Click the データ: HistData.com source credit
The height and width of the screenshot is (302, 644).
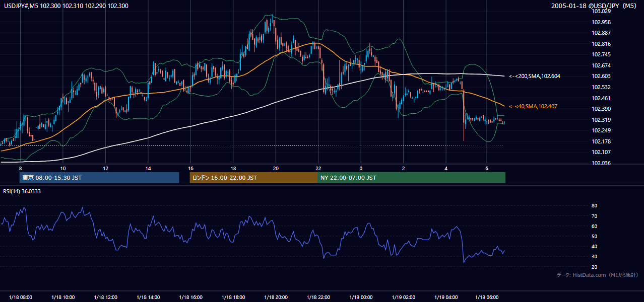pyautogui.click(x=597, y=275)
